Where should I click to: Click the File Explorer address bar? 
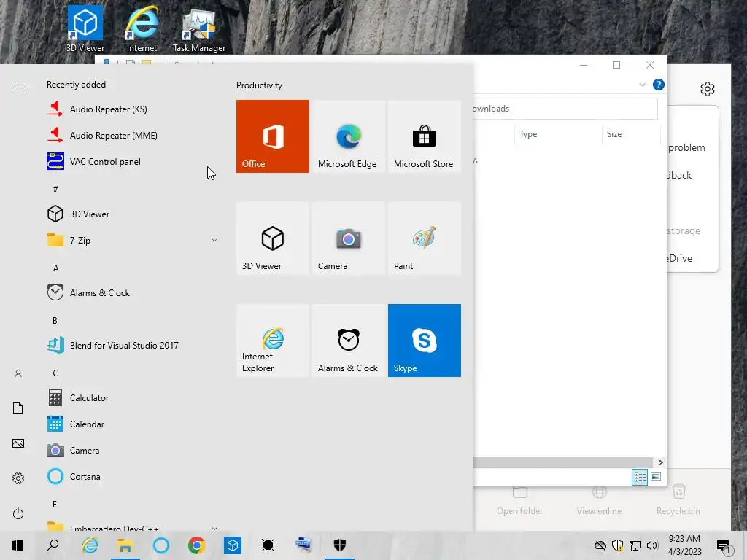565,109
